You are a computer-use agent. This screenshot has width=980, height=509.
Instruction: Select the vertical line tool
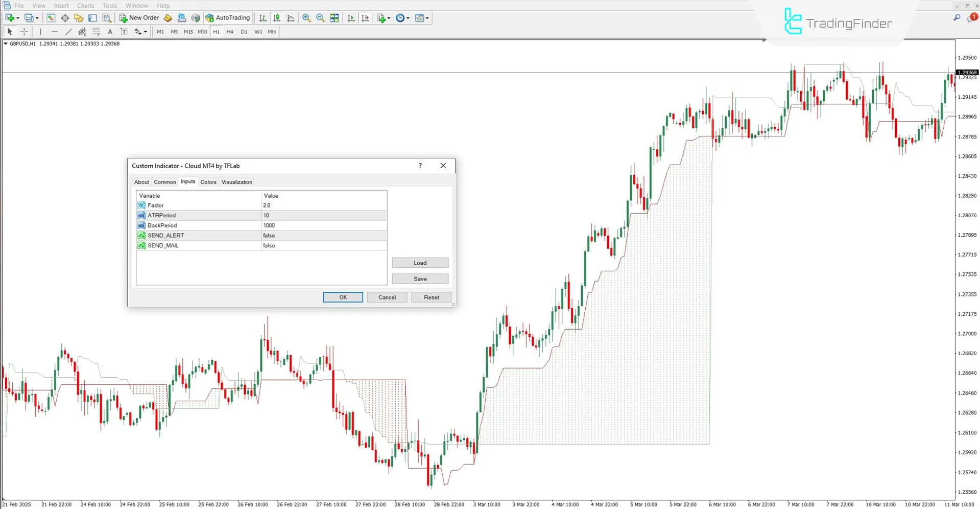[40, 32]
